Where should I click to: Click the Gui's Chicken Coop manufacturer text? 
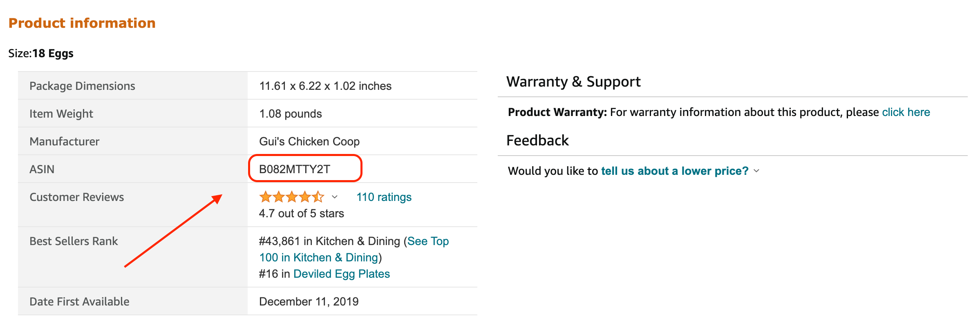(x=309, y=141)
